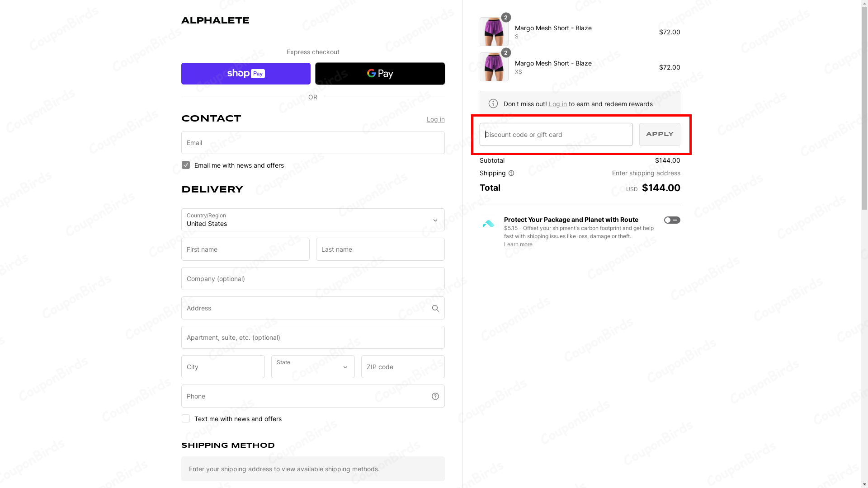Focus the Discount code or gift card field

point(556,135)
